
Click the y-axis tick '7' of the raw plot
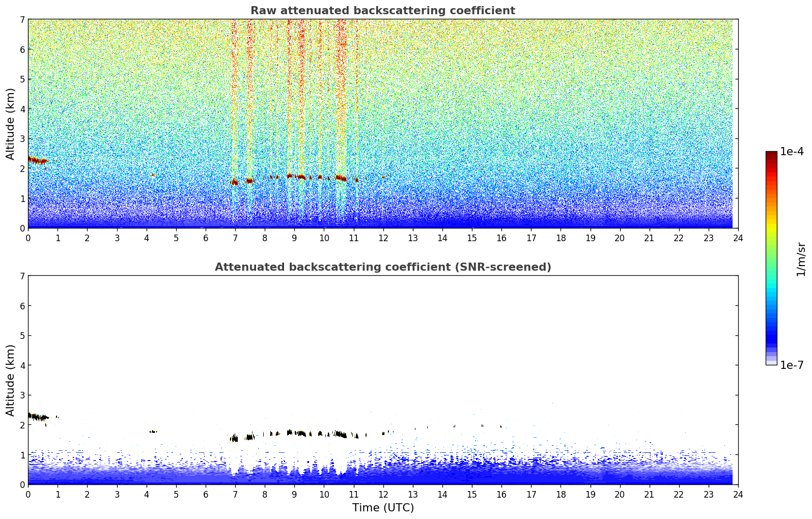[x=22, y=20]
